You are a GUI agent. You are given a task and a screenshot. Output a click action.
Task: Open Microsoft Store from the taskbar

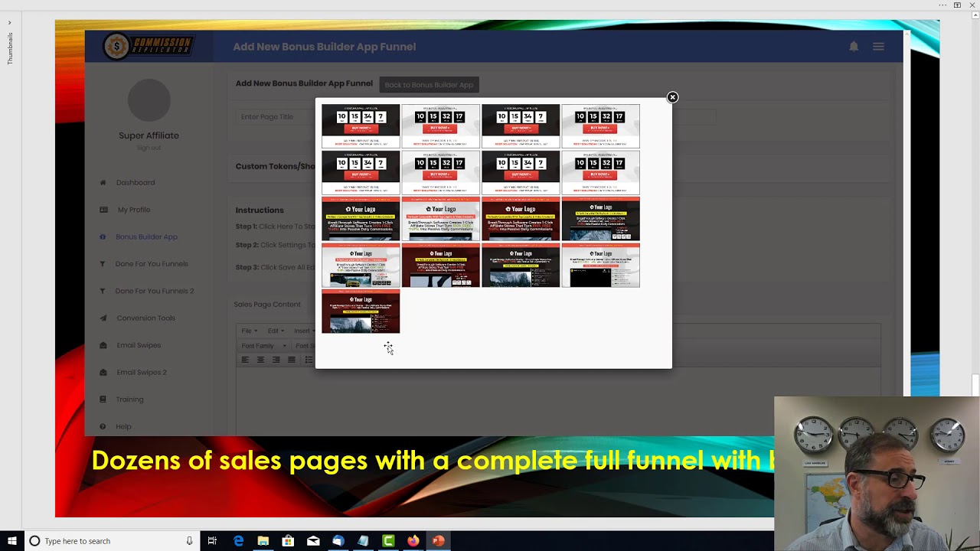coord(288,541)
